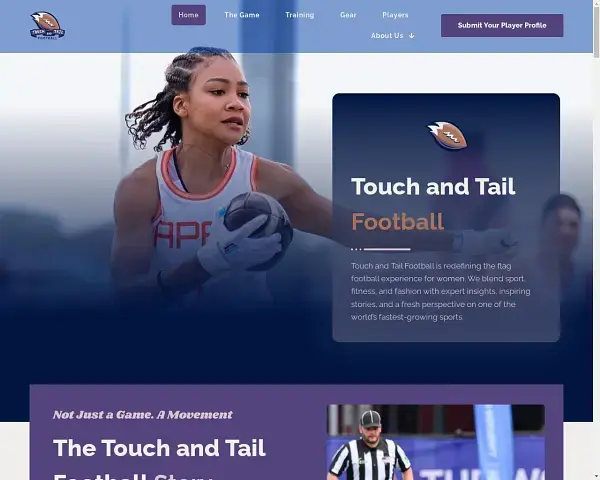Click the orange Football heading text

tap(397, 221)
